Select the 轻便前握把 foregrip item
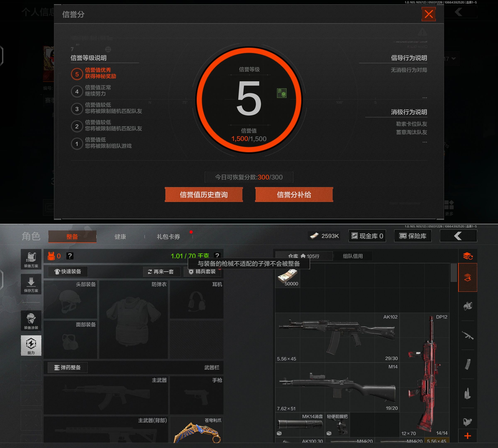The image size is (498, 448). tap(337, 425)
